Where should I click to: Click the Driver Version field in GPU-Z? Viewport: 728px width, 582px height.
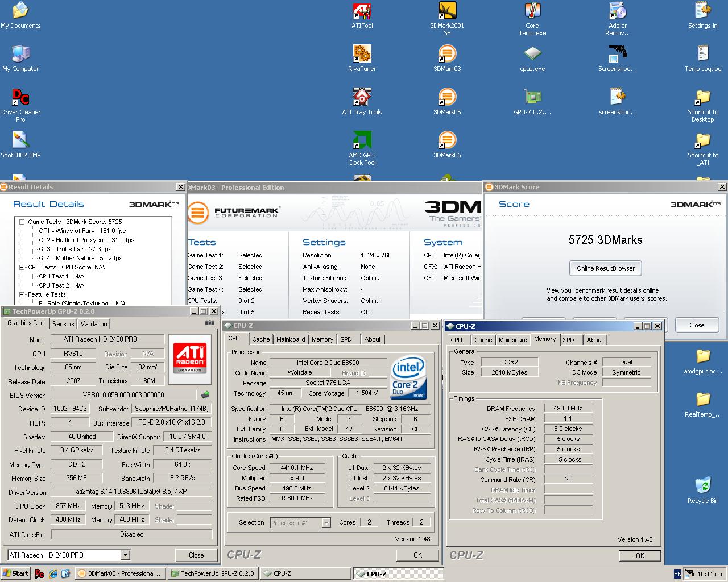[131, 492]
